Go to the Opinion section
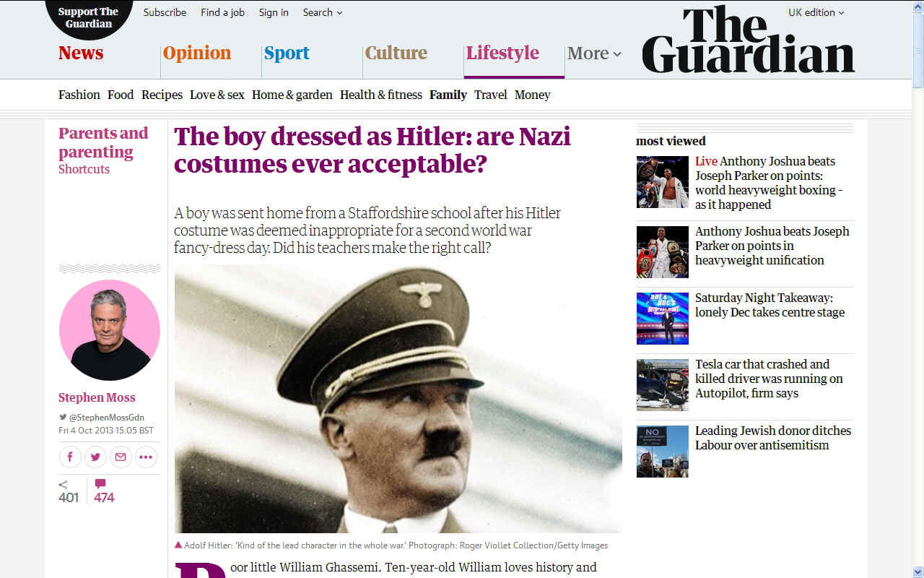Screen dimensions: 924x578 (x=196, y=53)
